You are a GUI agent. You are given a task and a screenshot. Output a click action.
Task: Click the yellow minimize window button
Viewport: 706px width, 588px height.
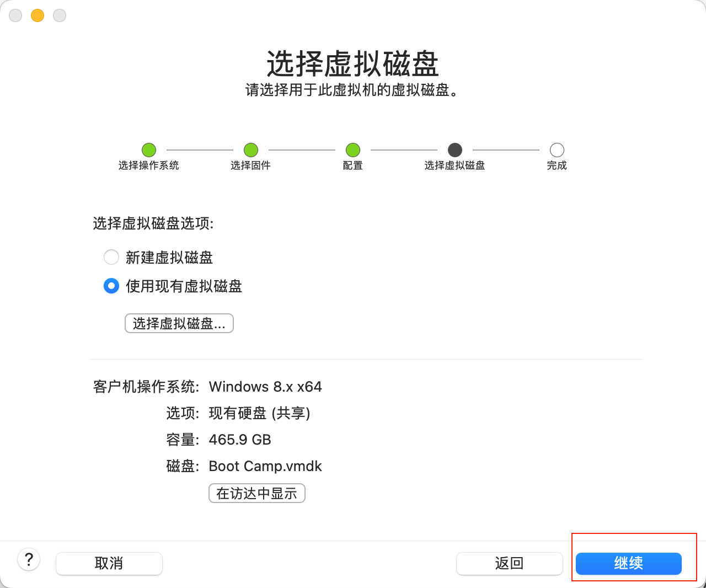(38, 15)
